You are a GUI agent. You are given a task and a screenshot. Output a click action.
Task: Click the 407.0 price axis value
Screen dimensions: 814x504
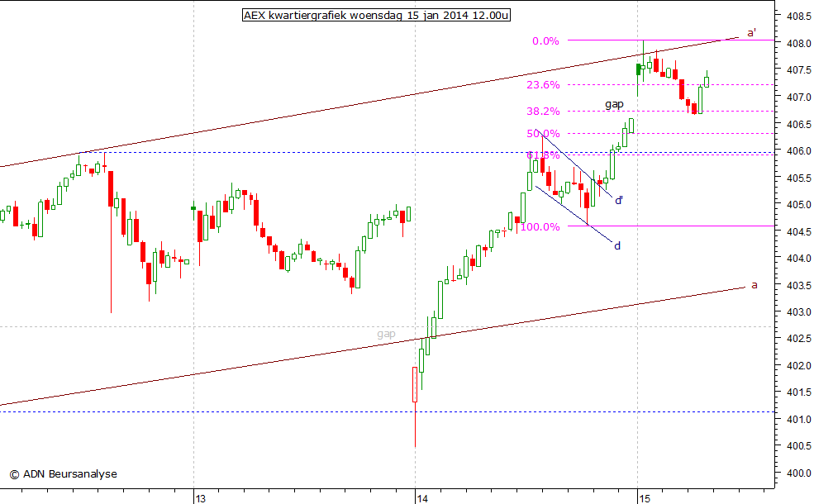(798, 97)
